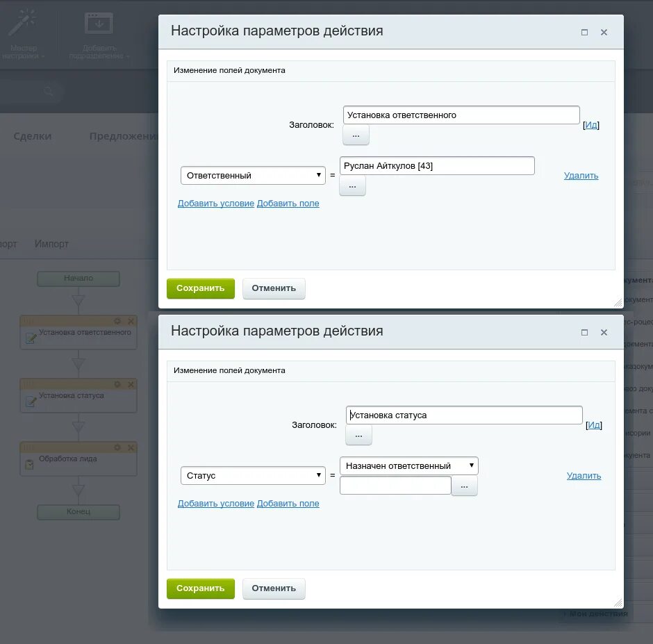Viewport: 653px width, 644px height.
Task: Click Удалить link in the lower dialog
Action: click(x=584, y=475)
